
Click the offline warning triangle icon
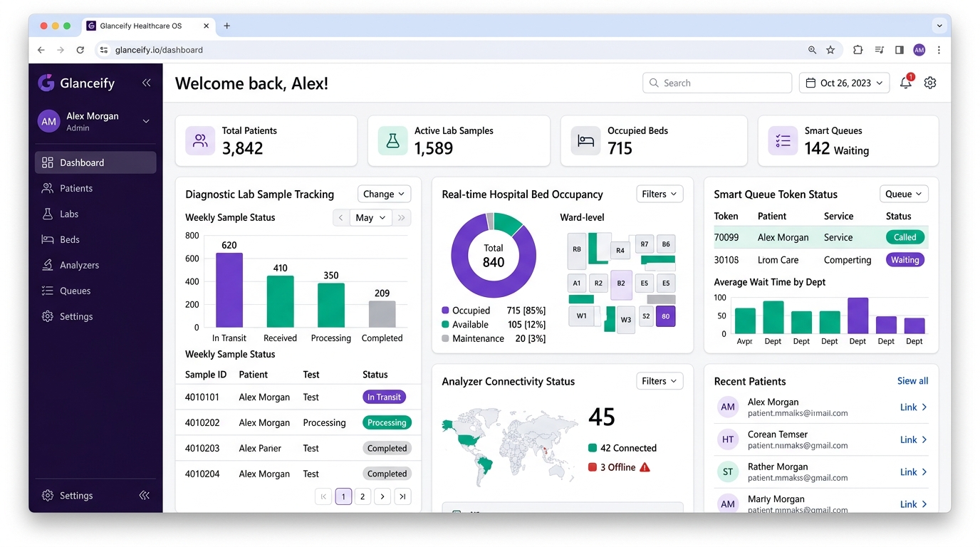[645, 467]
